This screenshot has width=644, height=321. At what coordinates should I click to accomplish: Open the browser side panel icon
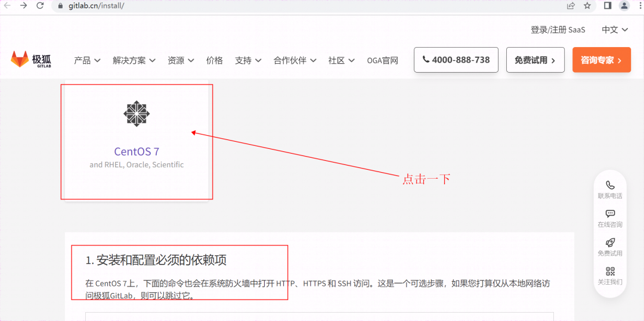click(x=608, y=6)
